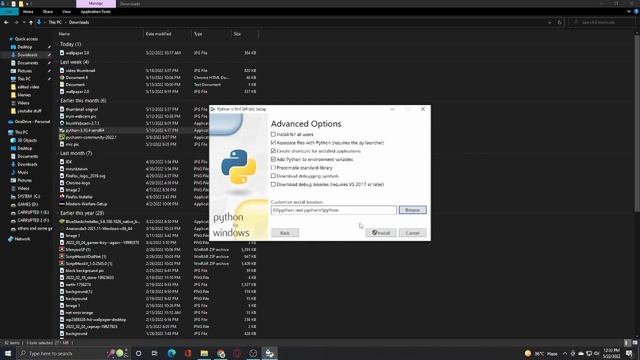Open 'edited video' folder in Quick access
The width and height of the screenshot is (640, 360).
tap(28, 87)
